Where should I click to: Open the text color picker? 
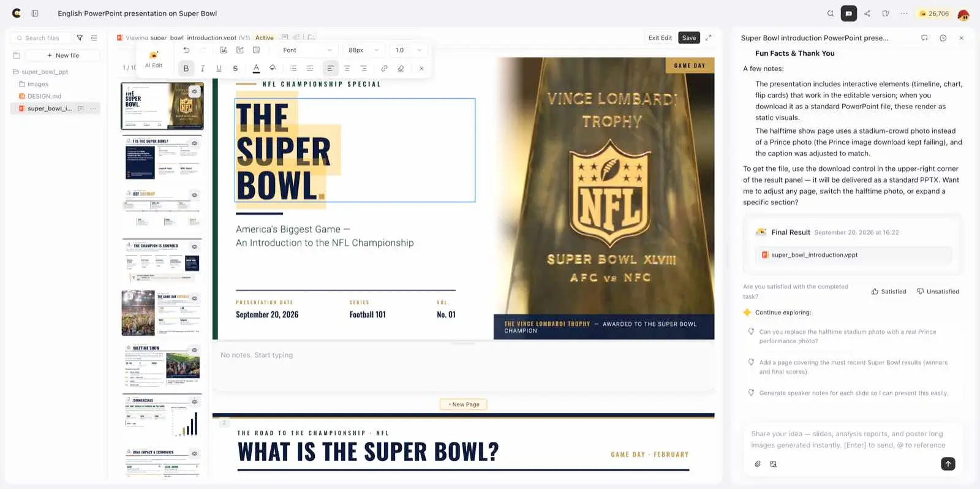pyautogui.click(x=256, y=69)
